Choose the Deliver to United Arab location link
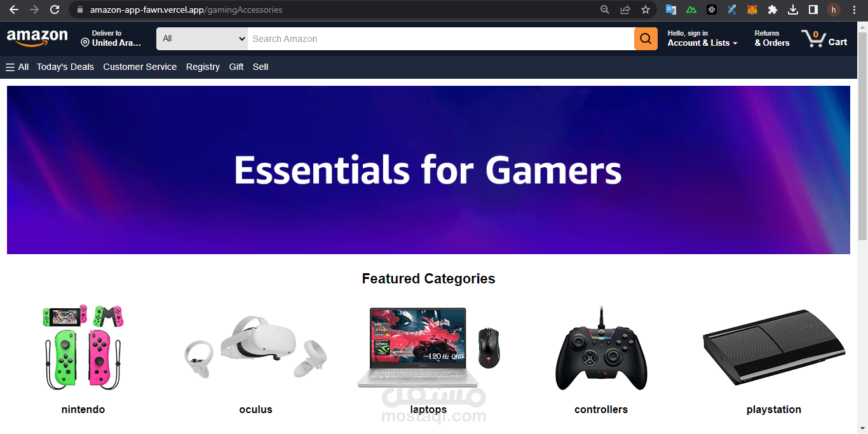Image resolution: width=868 pixels, height=434 pixels. point(111,38)
